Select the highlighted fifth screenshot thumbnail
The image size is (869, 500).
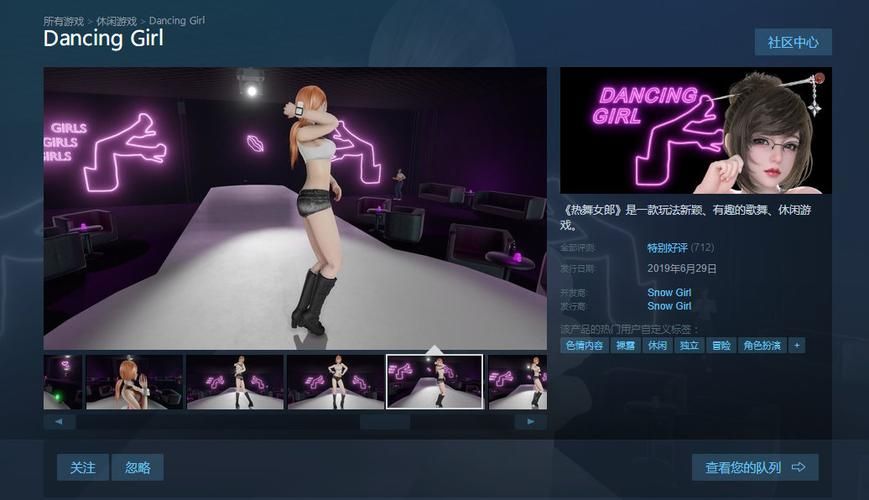[434, 382]
